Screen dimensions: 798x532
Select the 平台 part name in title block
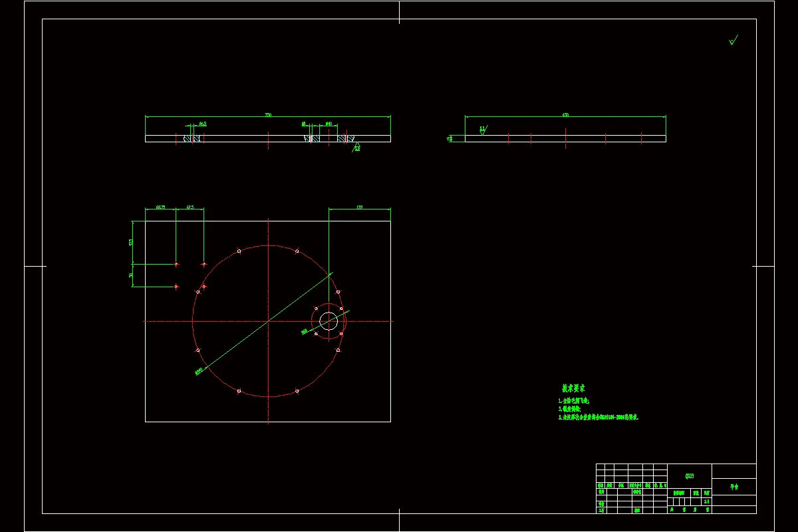(734, 487)
